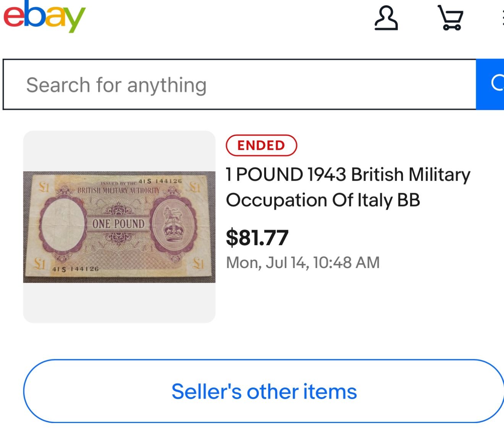Click the "Mon, Jul 14, 10:48 AM" end date
The width and height of the screenshot is (504, 433).
click(x=303, y=263)
